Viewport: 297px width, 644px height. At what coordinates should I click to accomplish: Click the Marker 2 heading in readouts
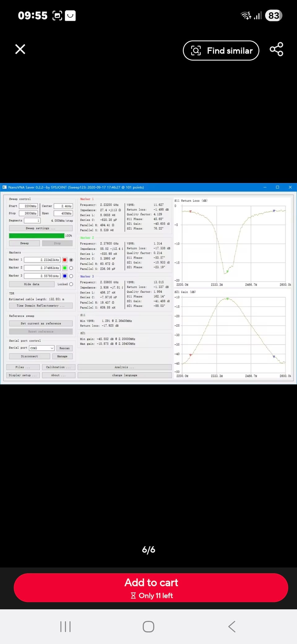click(87, 238)
